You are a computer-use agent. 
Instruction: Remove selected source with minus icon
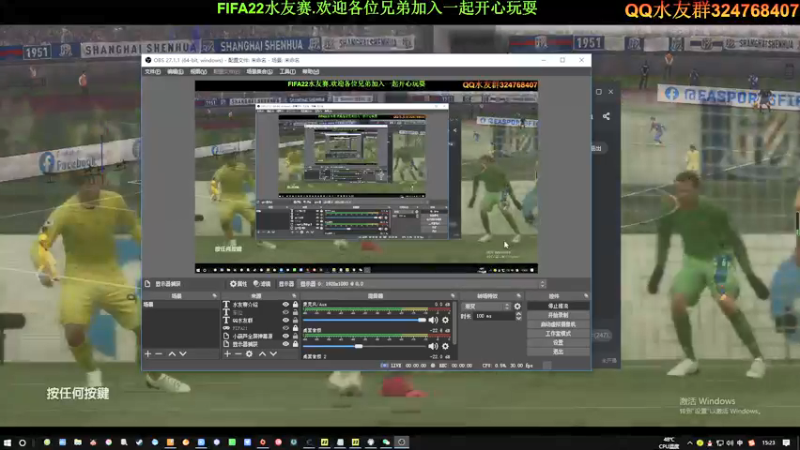tap(238, 354)
